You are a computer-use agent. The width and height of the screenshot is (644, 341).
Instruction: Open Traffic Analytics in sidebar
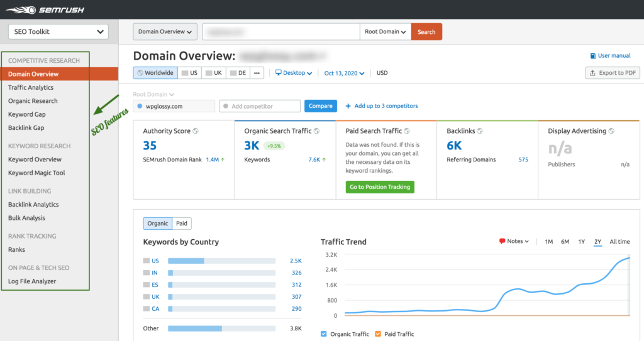[x=31, y=87]
